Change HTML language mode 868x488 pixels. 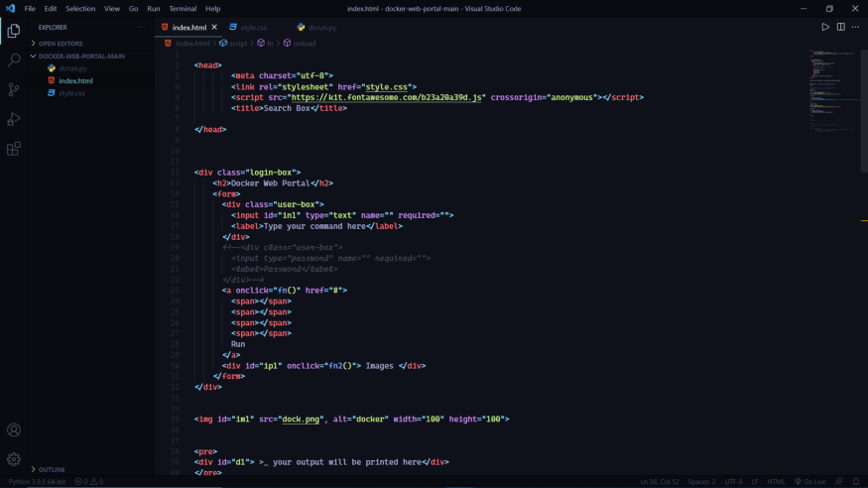776,481
